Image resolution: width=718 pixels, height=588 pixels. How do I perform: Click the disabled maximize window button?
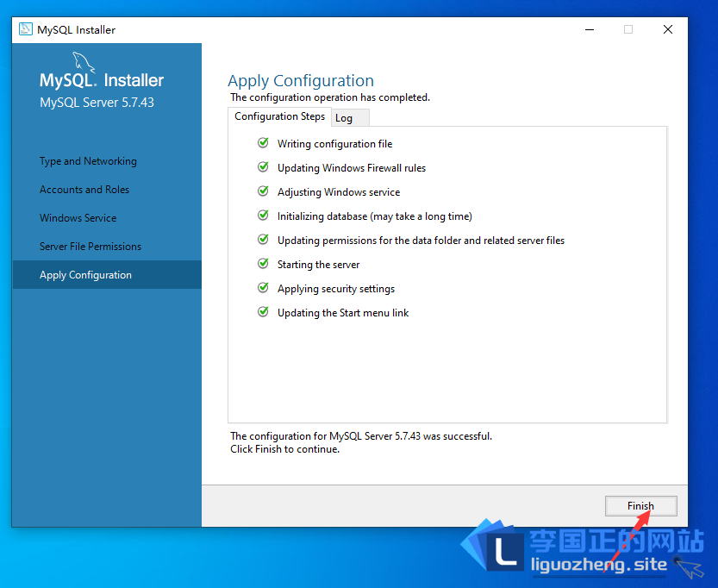[628, 29]
